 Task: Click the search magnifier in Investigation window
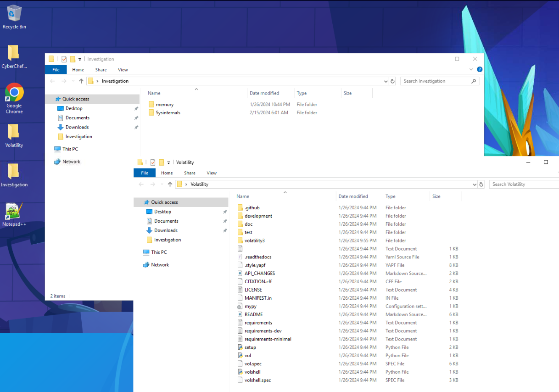coord(474,81)
